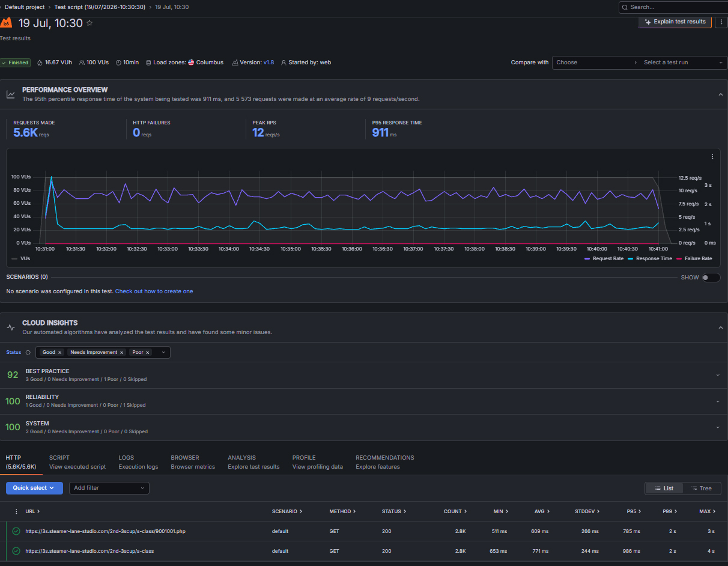Open the URL table column options icon
Screen dimensions: 728x566
click(16, 511)
